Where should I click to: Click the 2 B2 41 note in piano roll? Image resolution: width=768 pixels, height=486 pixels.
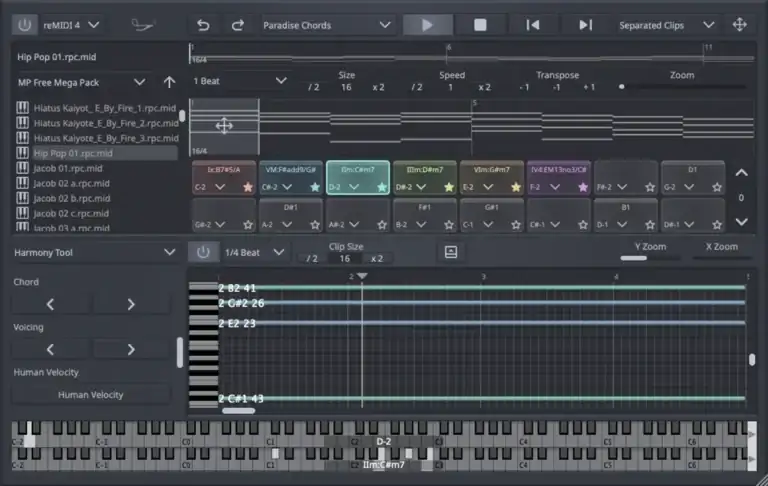pos(481,288)
